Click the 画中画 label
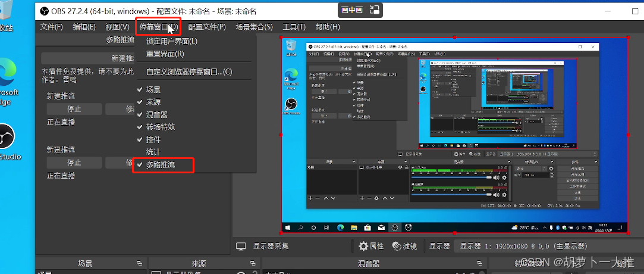 [352, 10]
